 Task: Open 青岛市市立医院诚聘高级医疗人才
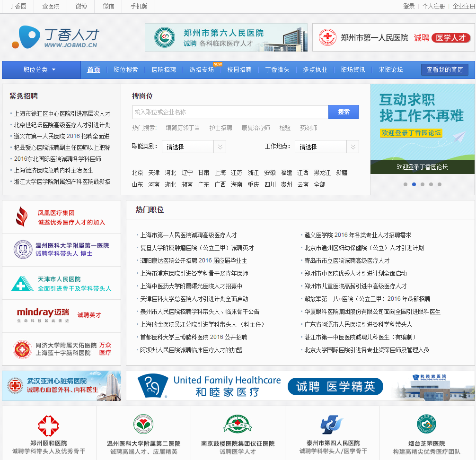[x=347, y=261]
